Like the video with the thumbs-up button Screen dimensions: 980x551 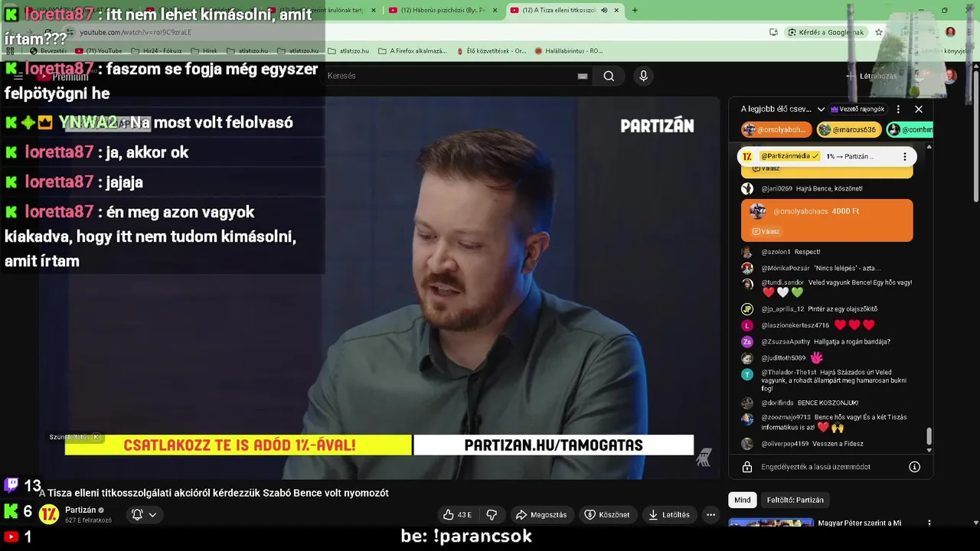point(457,515)
